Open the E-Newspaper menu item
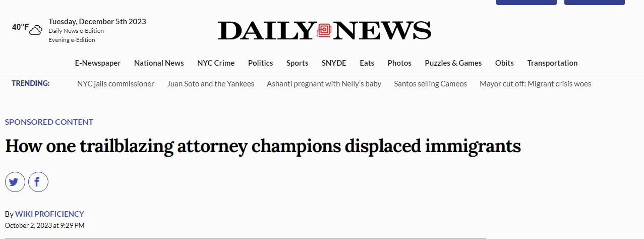This screenshot has height=239, width=644. [x=98, y=63]
